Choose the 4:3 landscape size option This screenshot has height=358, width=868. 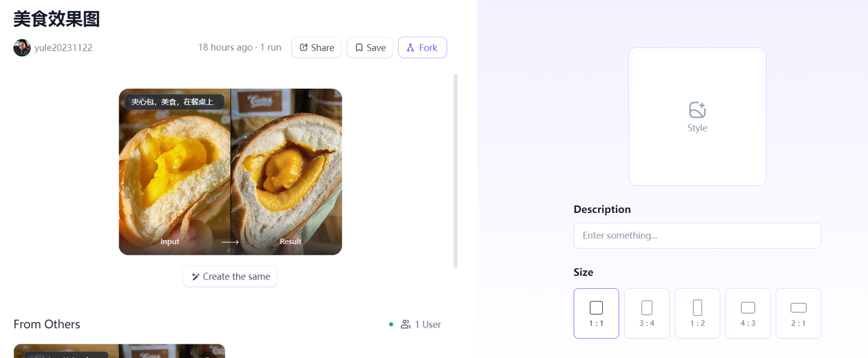point(748,313)
